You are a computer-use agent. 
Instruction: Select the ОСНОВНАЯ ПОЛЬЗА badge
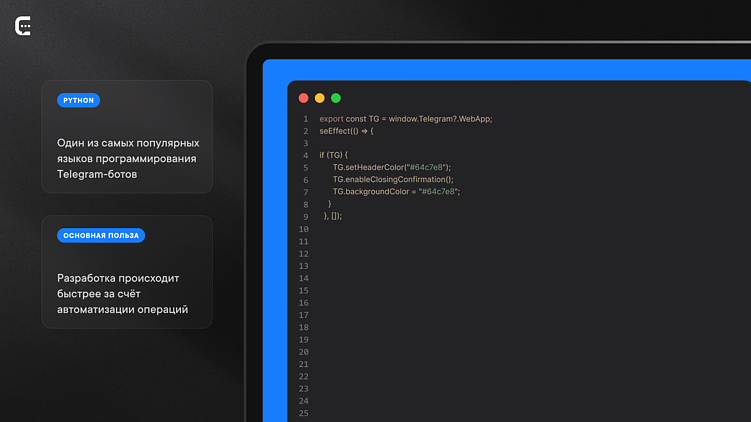101,235
